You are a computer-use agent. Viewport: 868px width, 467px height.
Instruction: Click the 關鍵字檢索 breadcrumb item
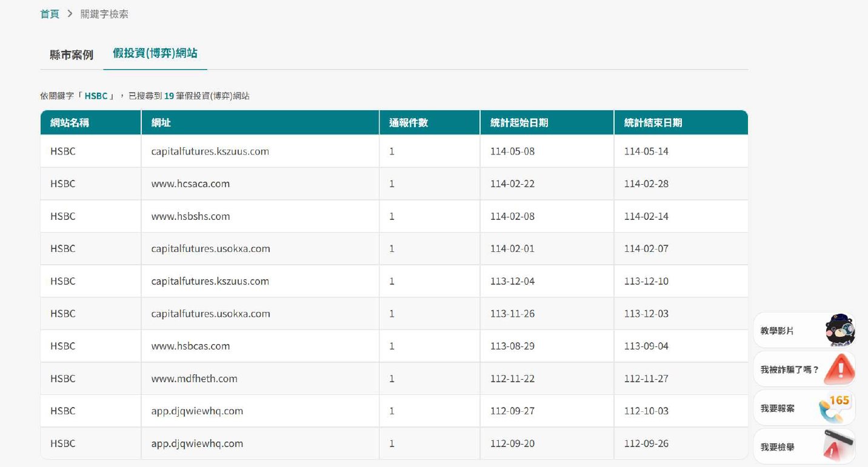(104, 14)
